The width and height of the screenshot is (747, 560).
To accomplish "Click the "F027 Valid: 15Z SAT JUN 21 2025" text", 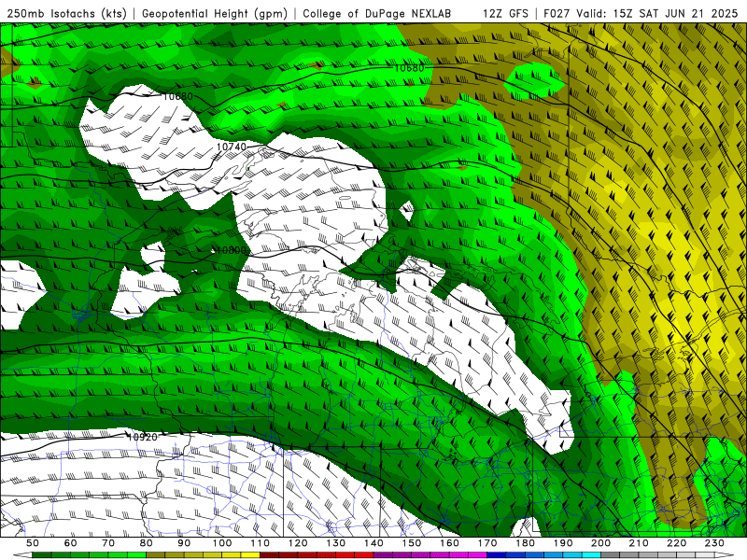I will [641, 13].
